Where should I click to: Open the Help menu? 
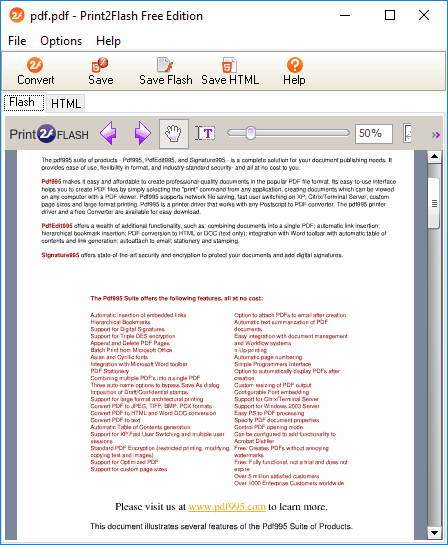pyautogui.click(x=108, y=41)
